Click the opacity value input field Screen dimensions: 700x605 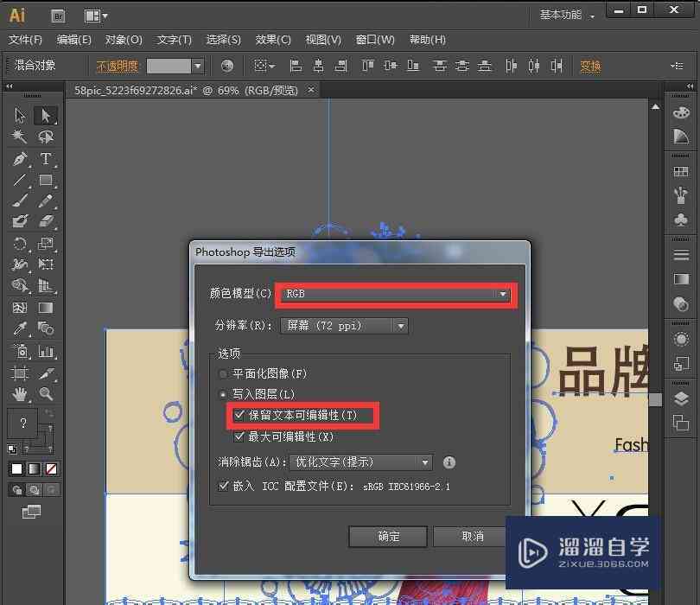click(x=169, y=66)
